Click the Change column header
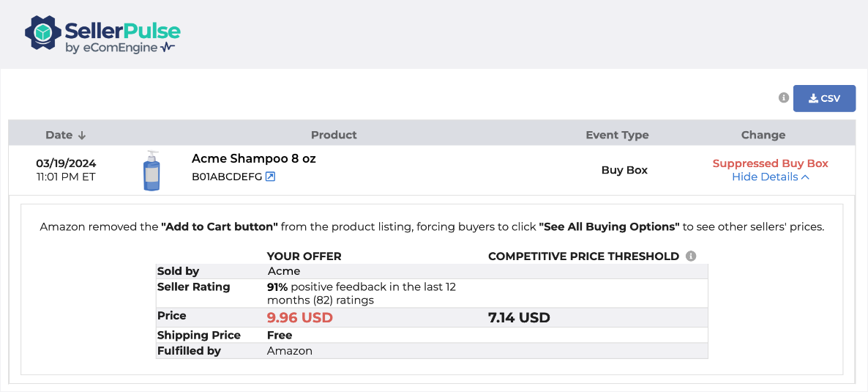 click(x=763, y=135)
